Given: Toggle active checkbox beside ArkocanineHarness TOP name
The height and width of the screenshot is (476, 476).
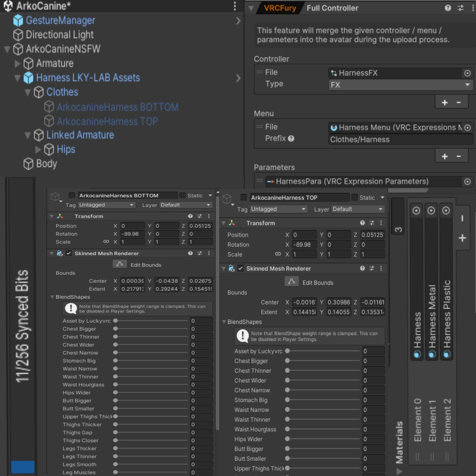Looking at the screenshot, I should [x=244, y=197].
